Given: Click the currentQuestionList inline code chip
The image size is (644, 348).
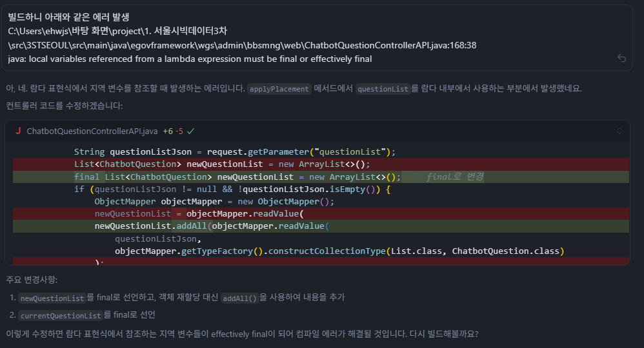Looking at the screenshot, I should [x=61, y=315].
